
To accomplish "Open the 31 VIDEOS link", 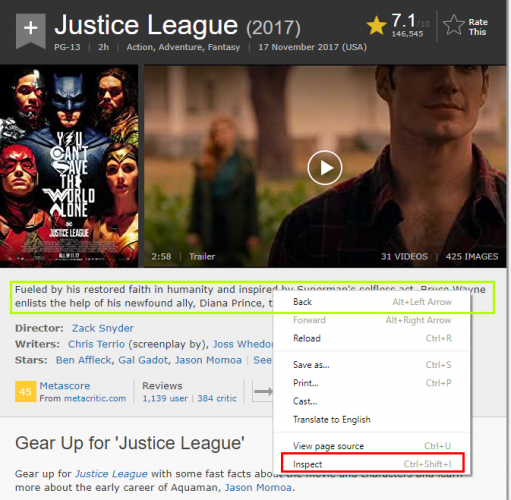I will pos(404,256).
